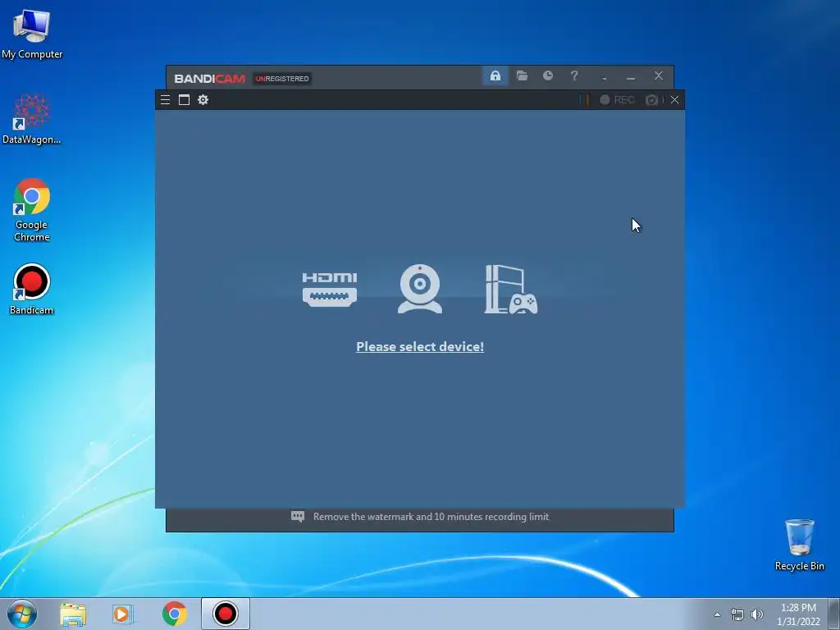Open the volume speaker tray icon
The image size is (840, 630).
(x=756, y=614)
